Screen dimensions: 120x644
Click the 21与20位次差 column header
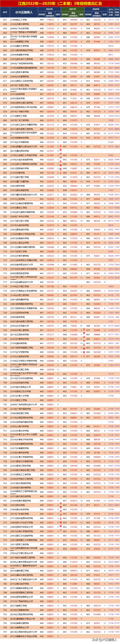(117, 12)
